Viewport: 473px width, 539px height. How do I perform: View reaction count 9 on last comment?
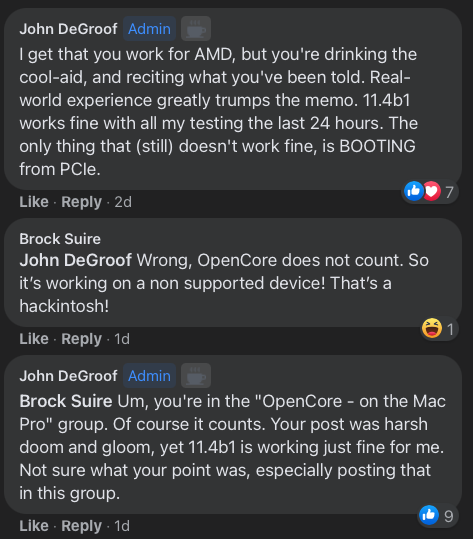click(x=449, y=516)
